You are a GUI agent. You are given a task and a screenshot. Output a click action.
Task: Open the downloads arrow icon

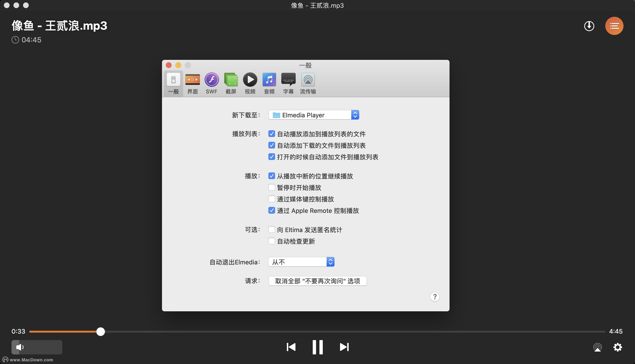[x=589, y=26]
